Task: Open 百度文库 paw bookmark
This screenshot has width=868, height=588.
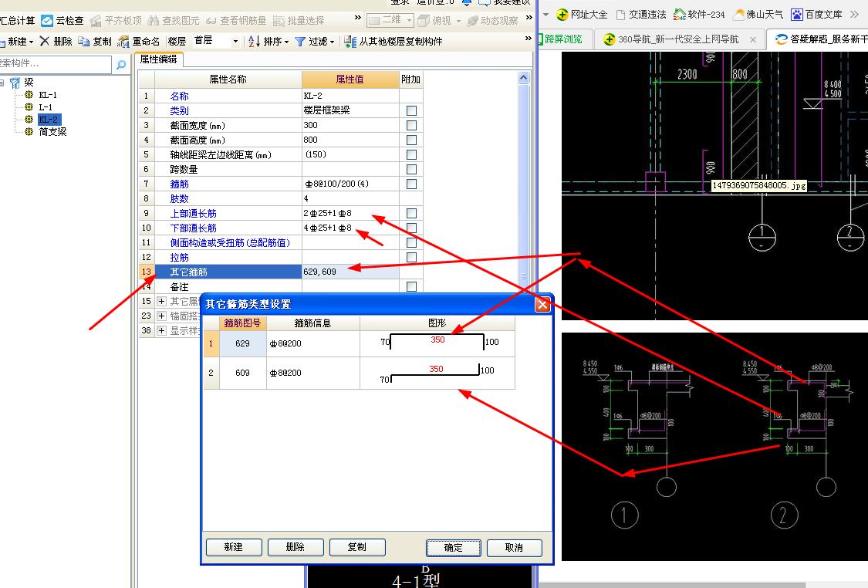Action: pyautogui.click(x=816, y=15)
